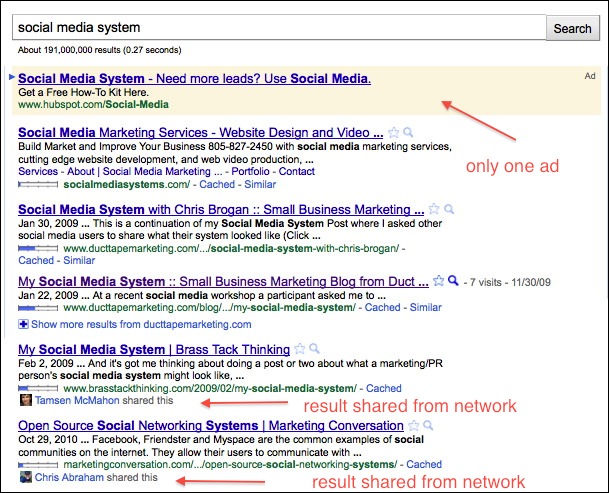Click PageRank bar of socialmediasystems.com result

tap(38, 185)
